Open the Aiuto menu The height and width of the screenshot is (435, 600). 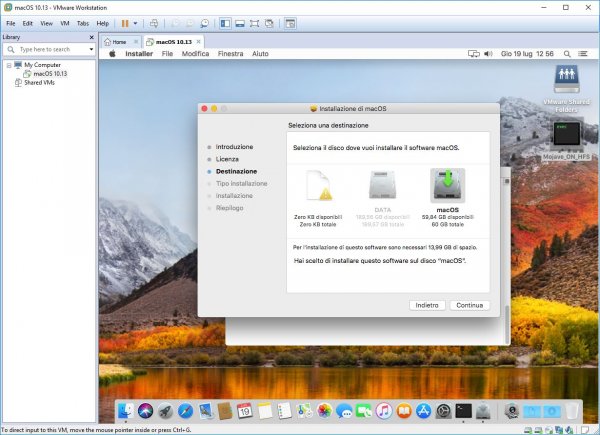260,54
